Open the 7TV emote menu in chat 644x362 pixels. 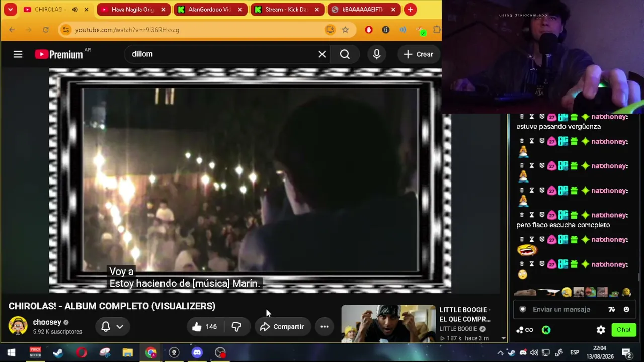(612, 309)
